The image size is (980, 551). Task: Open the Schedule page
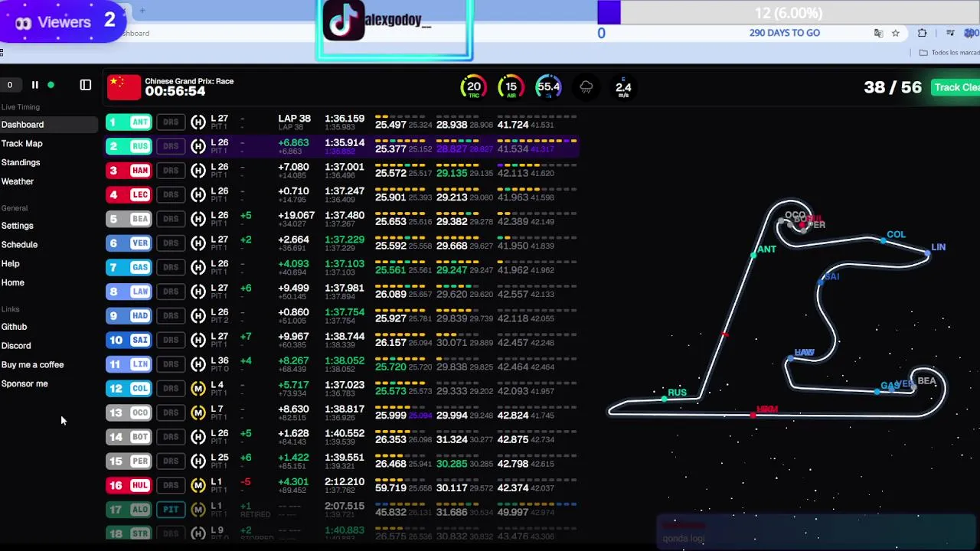pyautogui.click(x=19, y=244)
